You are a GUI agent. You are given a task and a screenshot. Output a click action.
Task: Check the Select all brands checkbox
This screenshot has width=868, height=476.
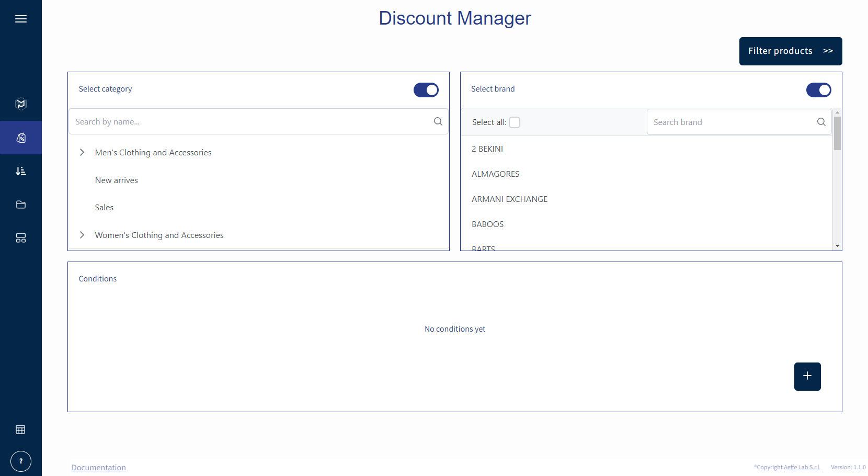click(515, 122)
